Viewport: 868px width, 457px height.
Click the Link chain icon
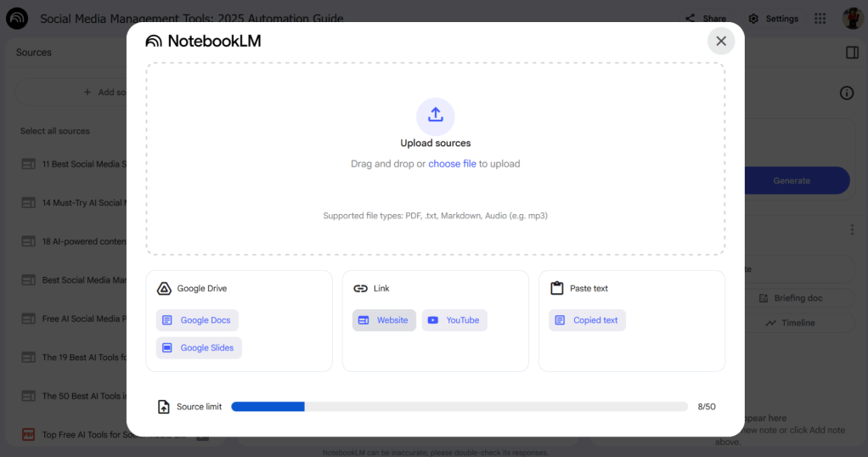pyautogui.click(x=360, y=289)
